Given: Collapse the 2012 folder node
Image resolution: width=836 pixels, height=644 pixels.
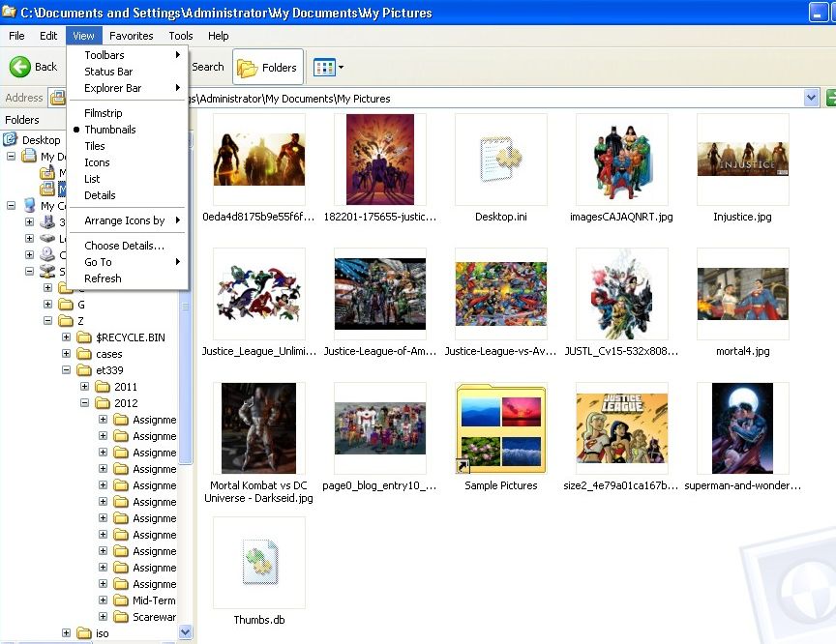Looking at the screenshot, I should pos(84,402).
